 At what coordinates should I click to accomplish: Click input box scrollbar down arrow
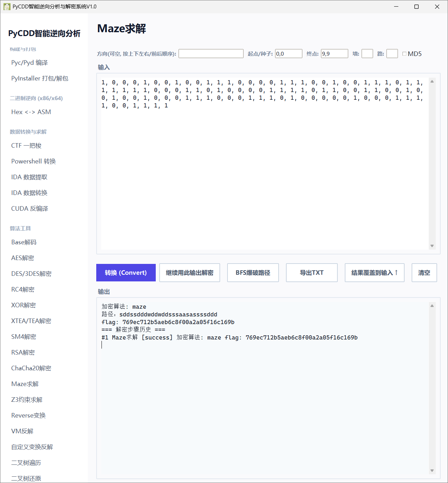tap(432, 246)
